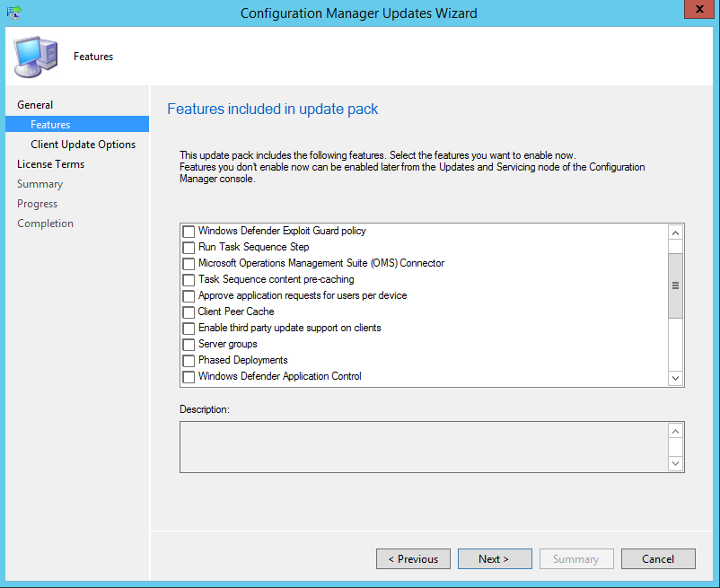Enable Windows Defender Application Control checkbox
This screenshot has width=720, height=588.
(189, 377)
